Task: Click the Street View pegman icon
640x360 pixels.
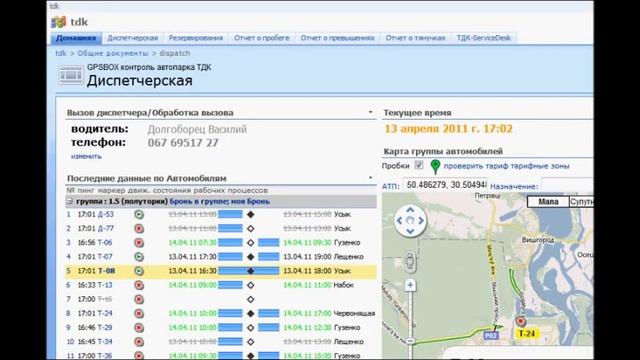Action: [410, 261]
